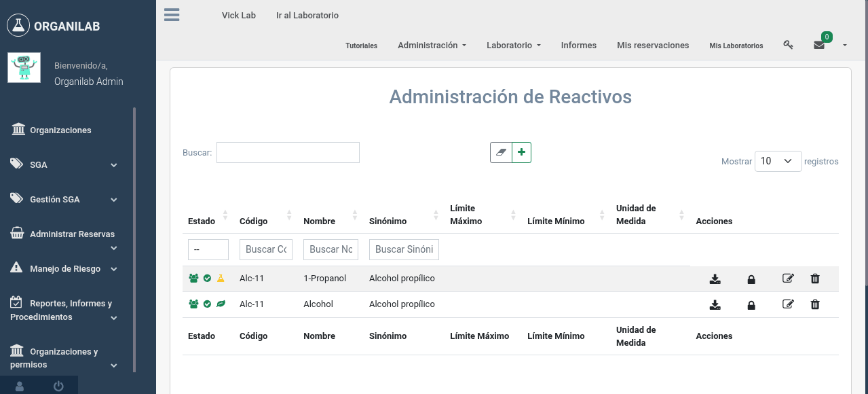
Task: Open Mis reservaciones
Action: (x=653, y=45)
